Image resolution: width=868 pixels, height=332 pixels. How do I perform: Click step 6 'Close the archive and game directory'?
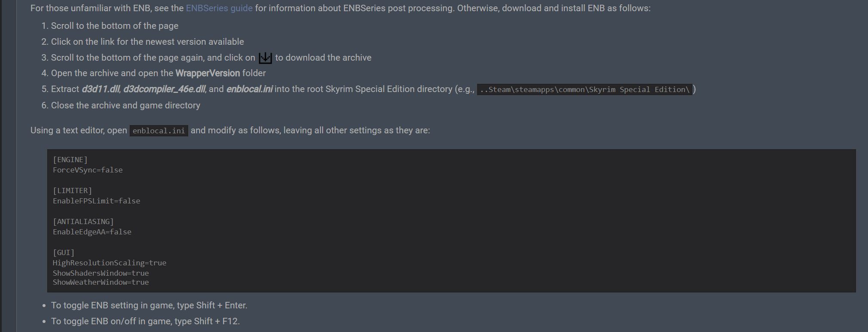tap(125, 105)
